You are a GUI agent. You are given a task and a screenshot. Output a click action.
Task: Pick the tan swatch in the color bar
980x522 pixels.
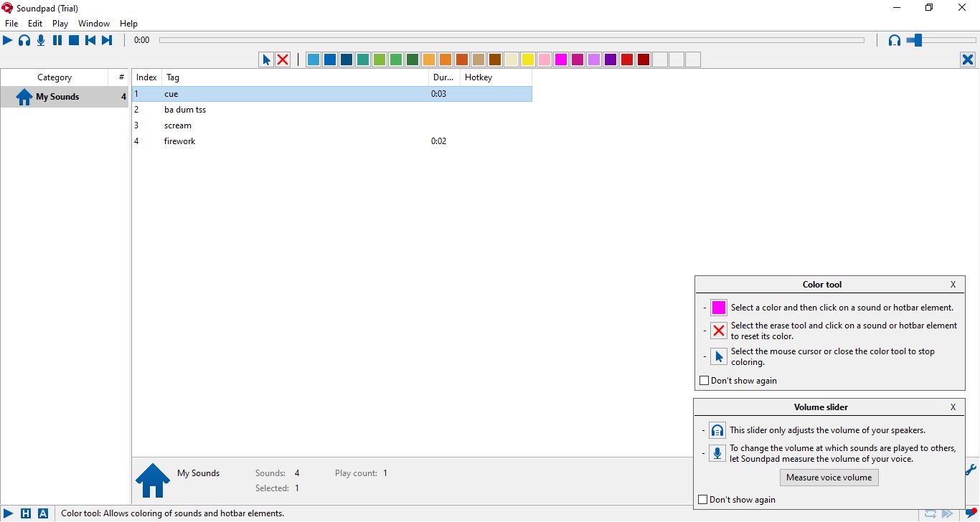479,60
